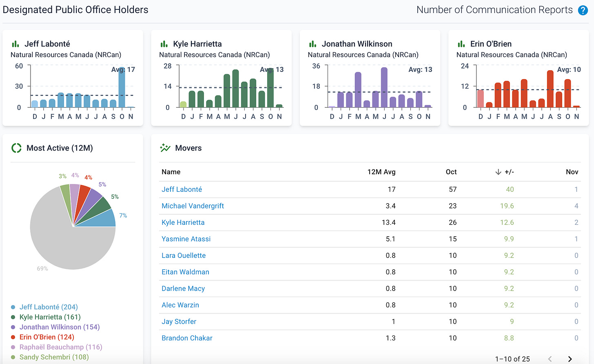Click Jeff Labonté's tall October bar

pyautogui.click(x=122, y=87)
